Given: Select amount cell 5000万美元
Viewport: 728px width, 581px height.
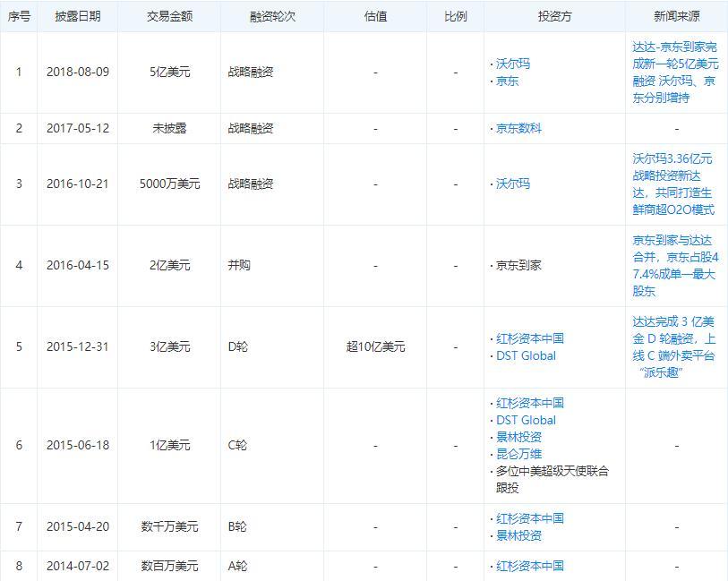Looking at the screenshot, I should click(x=169, y=184).
